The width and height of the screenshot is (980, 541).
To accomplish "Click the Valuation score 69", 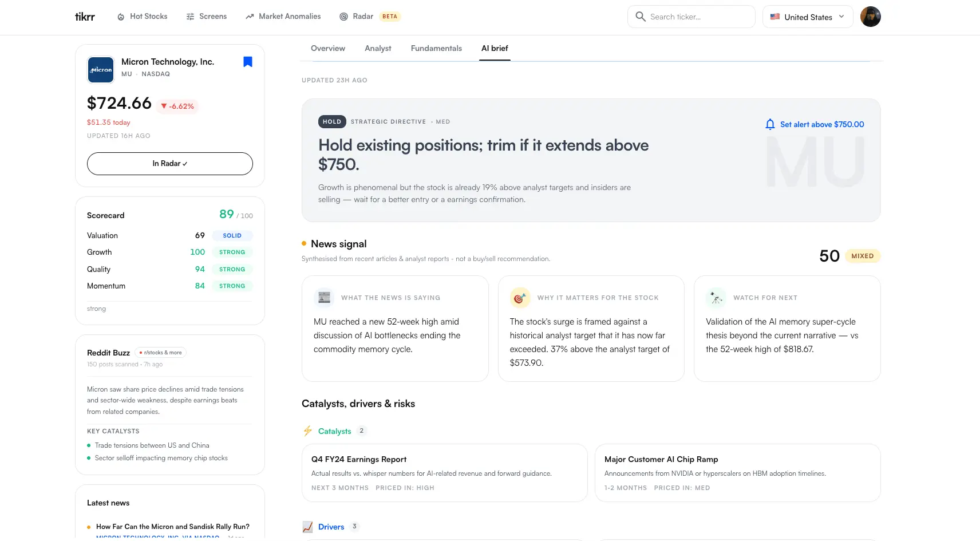I will tap(200, 235).
